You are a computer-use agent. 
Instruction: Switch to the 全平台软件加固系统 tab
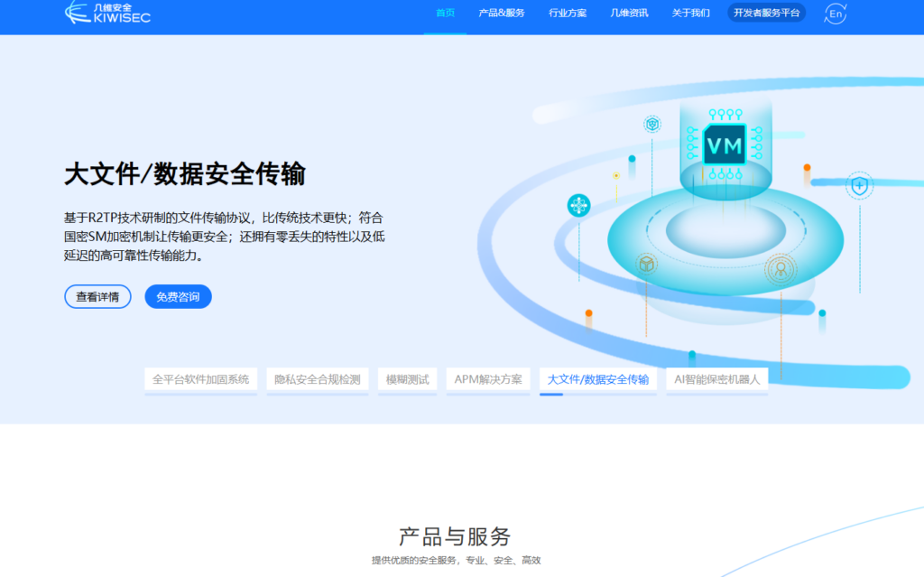pos(200,380)
